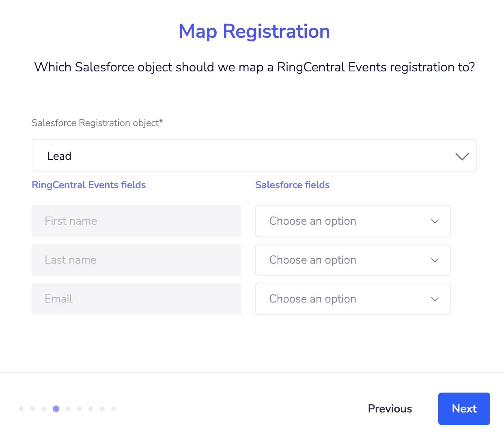Viewport: 504px width, 438px height.
Task: Select the eighth step indicator dot
Action: tap(102, 409)
